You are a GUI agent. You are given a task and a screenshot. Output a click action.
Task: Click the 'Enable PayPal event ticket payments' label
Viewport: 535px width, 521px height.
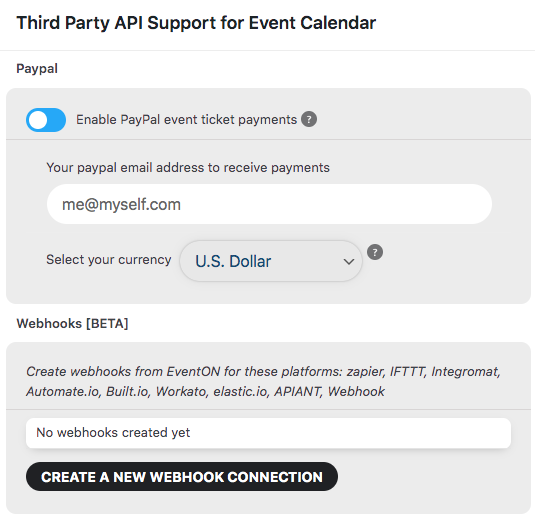click(x=186, y=120)
